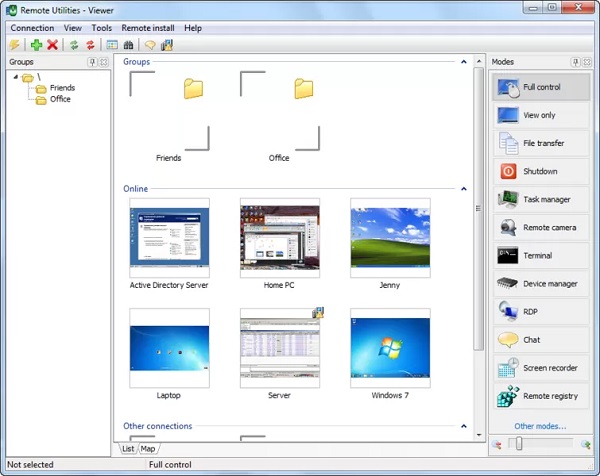Toggle pin on the Modes panel

(x=575, y=62)
